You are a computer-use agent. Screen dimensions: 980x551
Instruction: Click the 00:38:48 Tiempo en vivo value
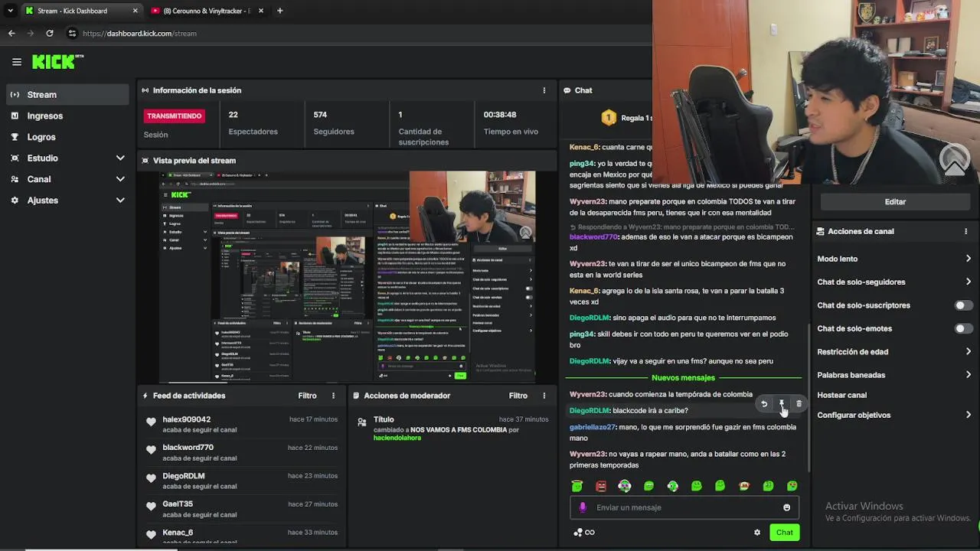point(500,115)
